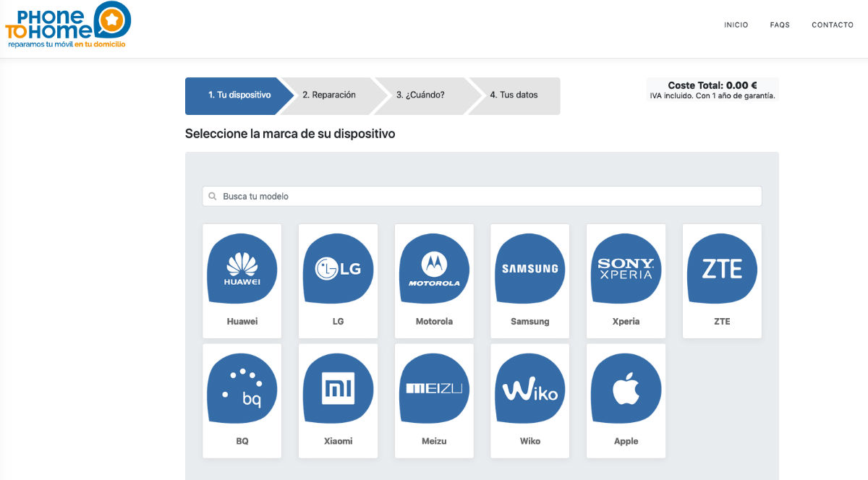Open the FAQS menu link
This screenshot has height=480, width=868.
coord(780,25)
